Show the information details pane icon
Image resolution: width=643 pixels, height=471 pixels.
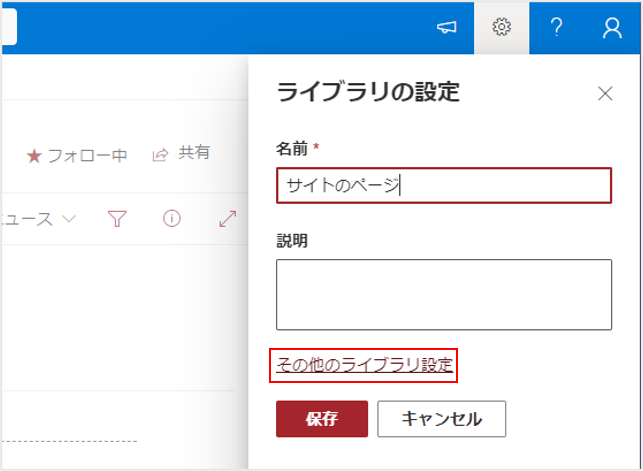click(171, 219)
